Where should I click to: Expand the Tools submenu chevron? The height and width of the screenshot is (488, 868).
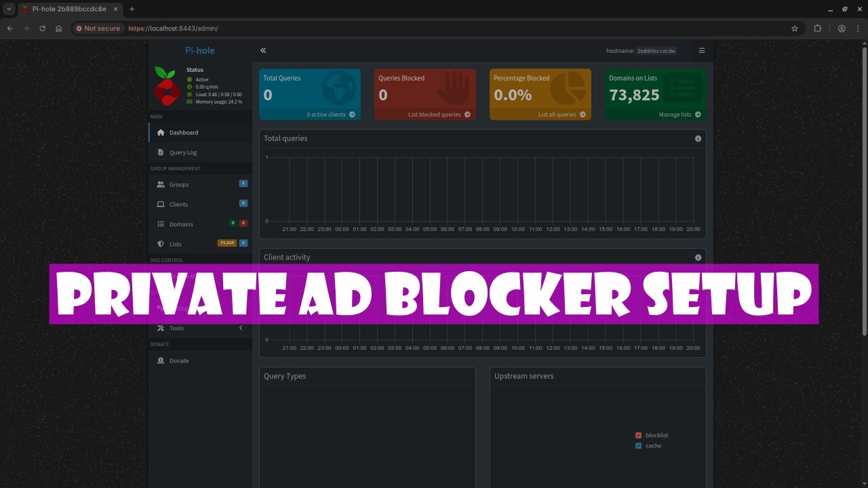[x=241, y=328]
